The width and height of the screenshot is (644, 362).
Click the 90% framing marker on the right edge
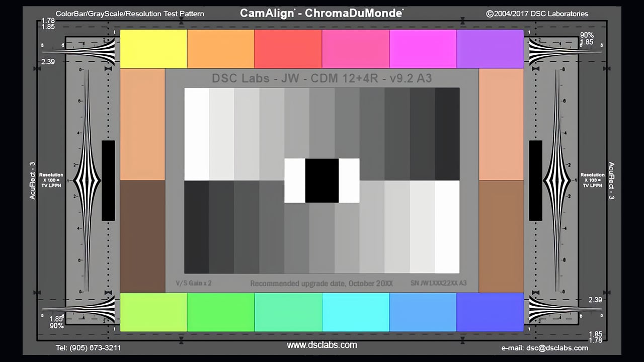point(587,35)
